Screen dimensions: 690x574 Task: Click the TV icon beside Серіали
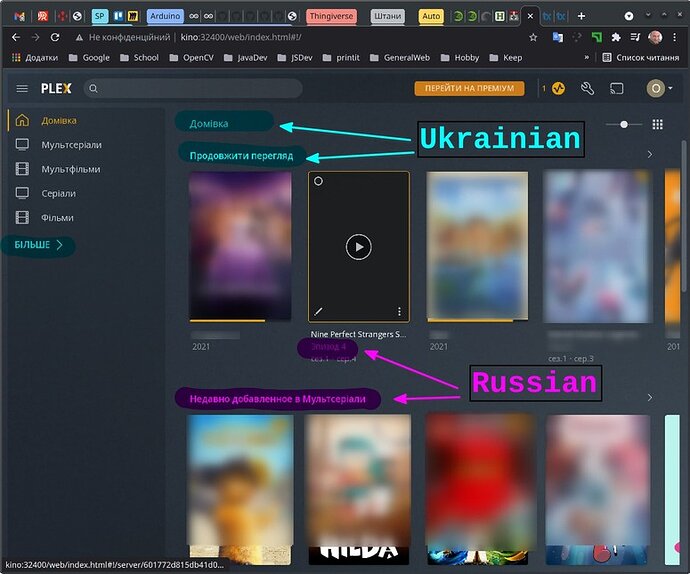[22, 193]
